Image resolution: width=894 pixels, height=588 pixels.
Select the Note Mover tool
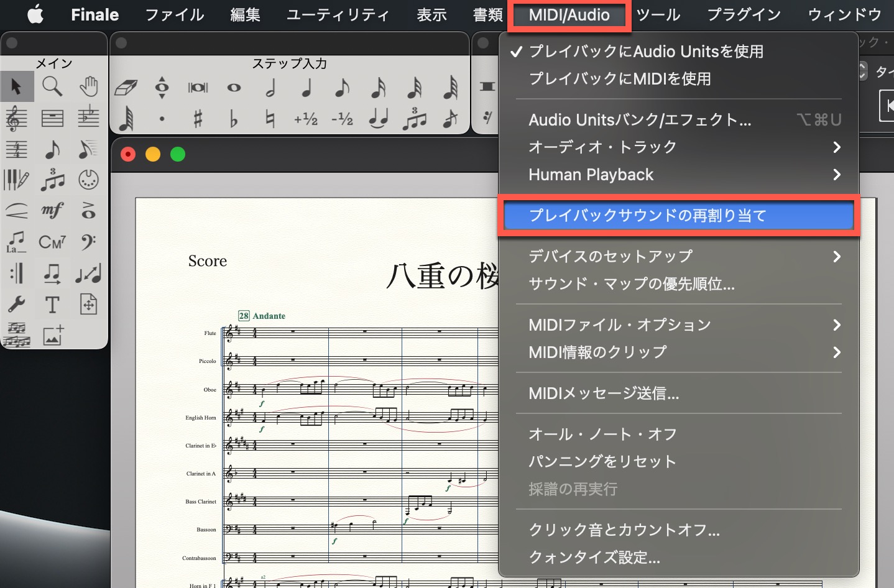(52, 273)
